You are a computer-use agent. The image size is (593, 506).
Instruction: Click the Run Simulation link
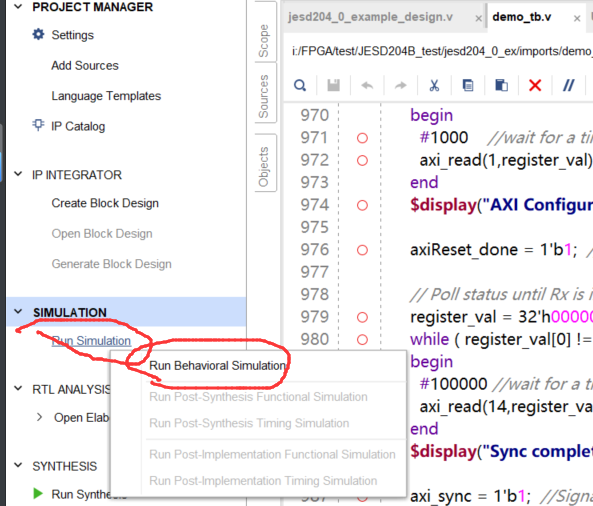click(x=91, y=341)
